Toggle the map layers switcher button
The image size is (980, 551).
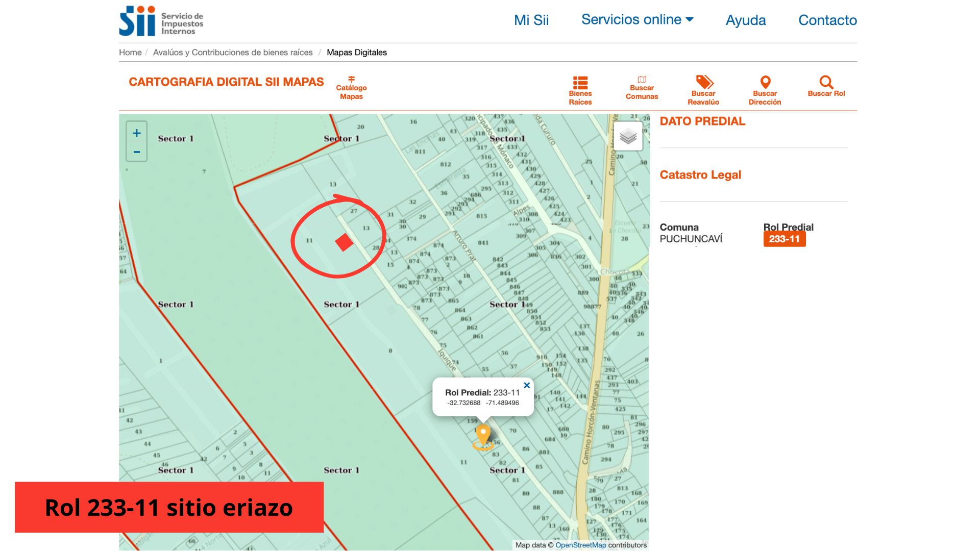click(x=628, y=136)
